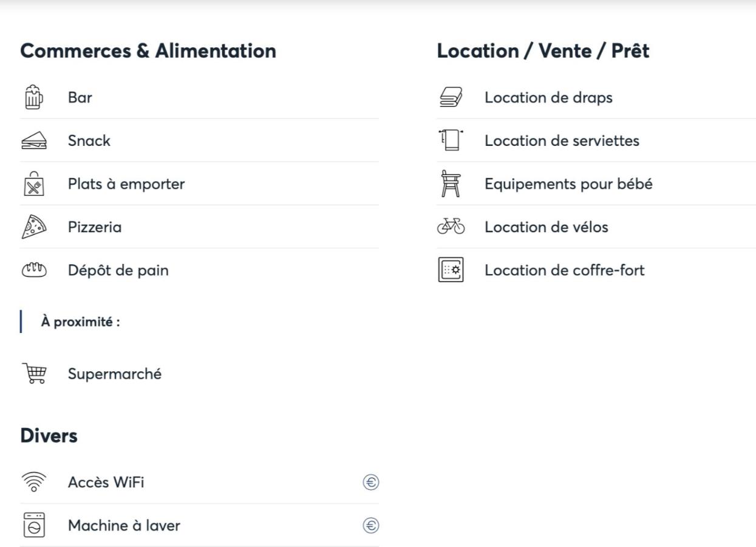756x547 pixels.
Task: Click the euro symbol next to Machine à laver
Action: coord(371,526)
